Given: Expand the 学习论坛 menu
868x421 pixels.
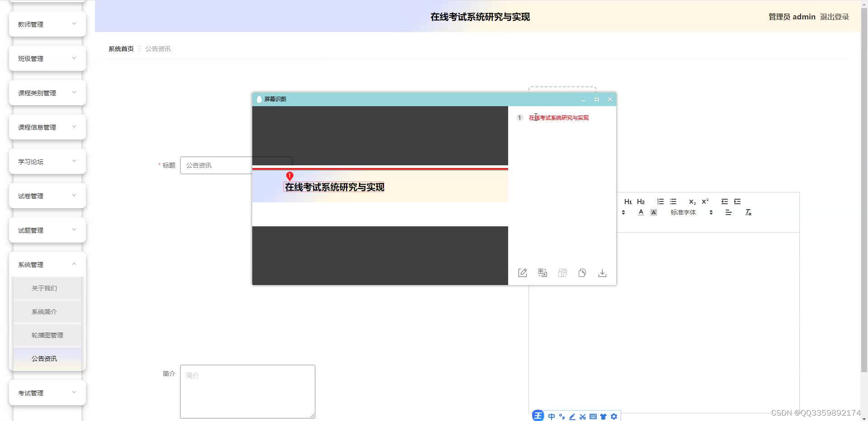Looking at the screenshot, I should point(47,161).
